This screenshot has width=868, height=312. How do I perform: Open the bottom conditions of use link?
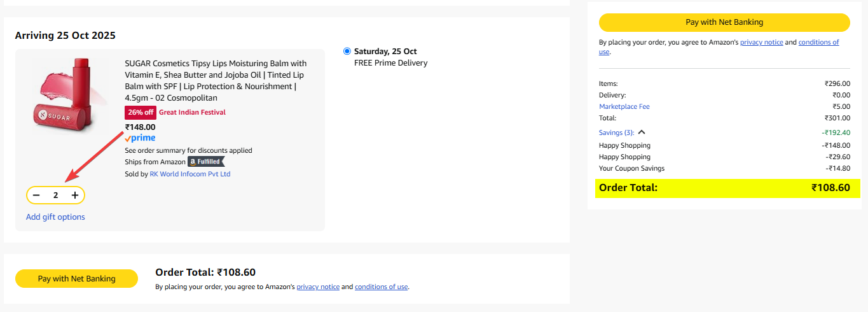pos(381,287)
